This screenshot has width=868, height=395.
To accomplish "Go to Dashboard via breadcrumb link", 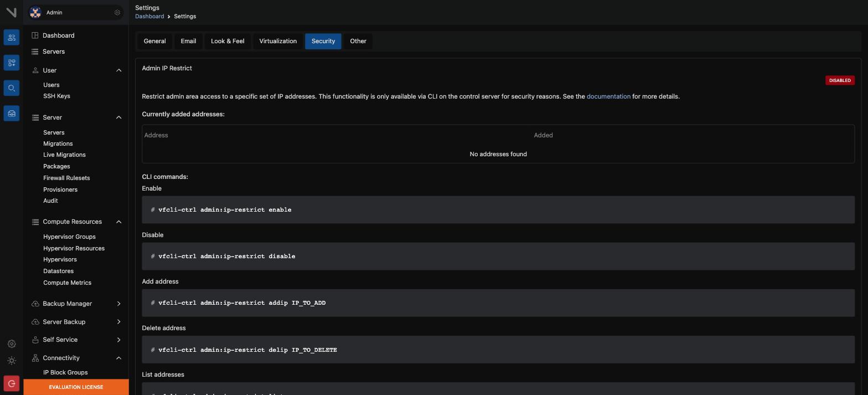I will click(149, 16).
